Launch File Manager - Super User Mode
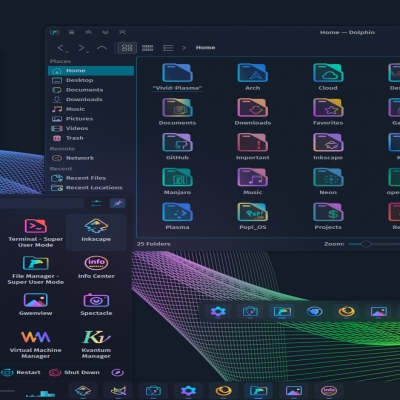Image resolution: width=400 pixels, height=400 pixels. [36, 270]
